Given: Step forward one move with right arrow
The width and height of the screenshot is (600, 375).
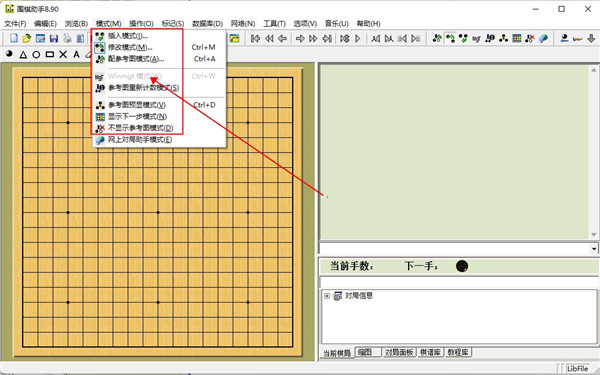Looking at the screenshot, I should click(300, 38).
